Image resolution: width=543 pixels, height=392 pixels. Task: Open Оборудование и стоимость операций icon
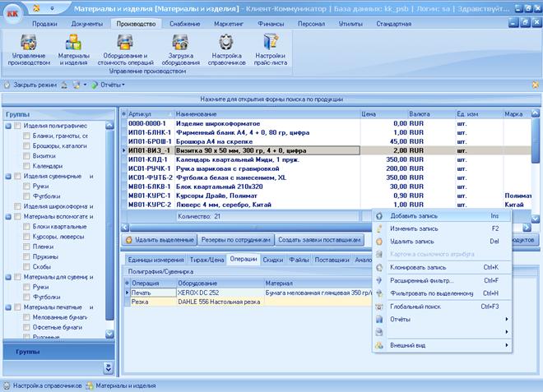(125, 43)
